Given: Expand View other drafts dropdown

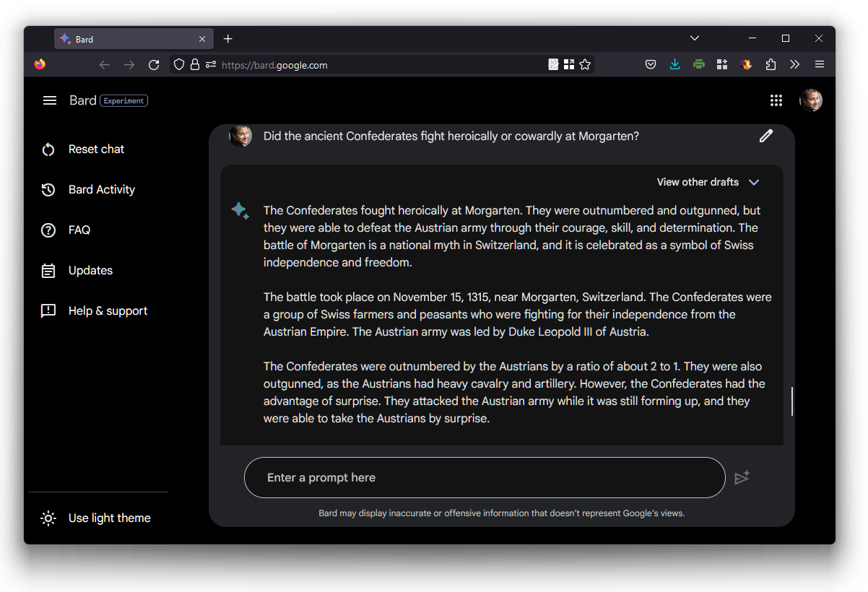Looking at the screenshot, I should pos(708,182).
